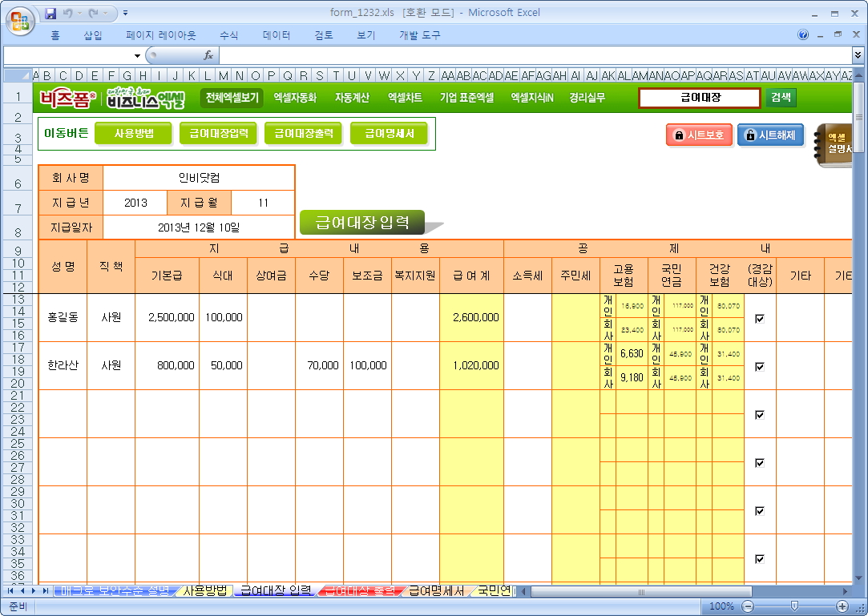Switch to the 급여명세서 sheet tab
868x616 pixels.
tap(435, 591)
